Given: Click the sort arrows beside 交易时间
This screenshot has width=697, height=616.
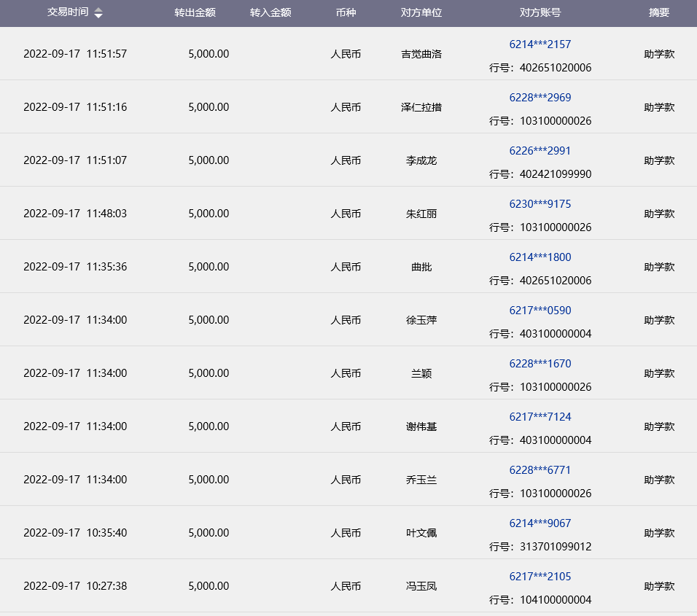Looking at the screenshot, I should click(98, 13).
